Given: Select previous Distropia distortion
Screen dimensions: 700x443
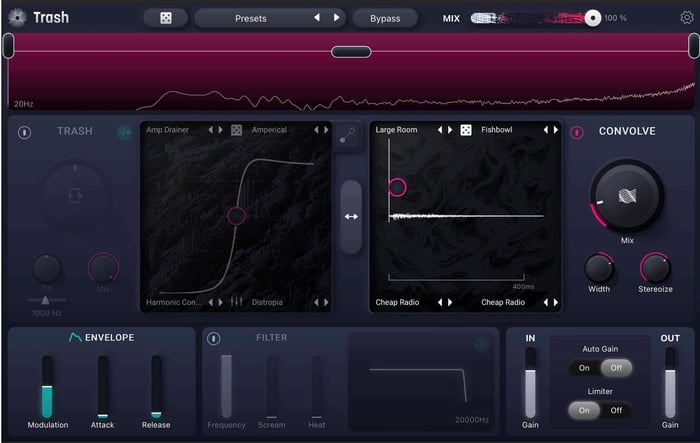Looking at the screenshot, I should pyautogui.click(x=316, y=302).
